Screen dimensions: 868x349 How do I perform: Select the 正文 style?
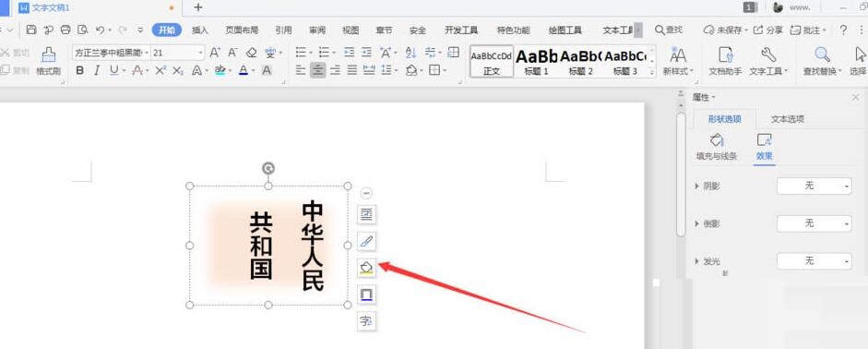tap(492, 61)
